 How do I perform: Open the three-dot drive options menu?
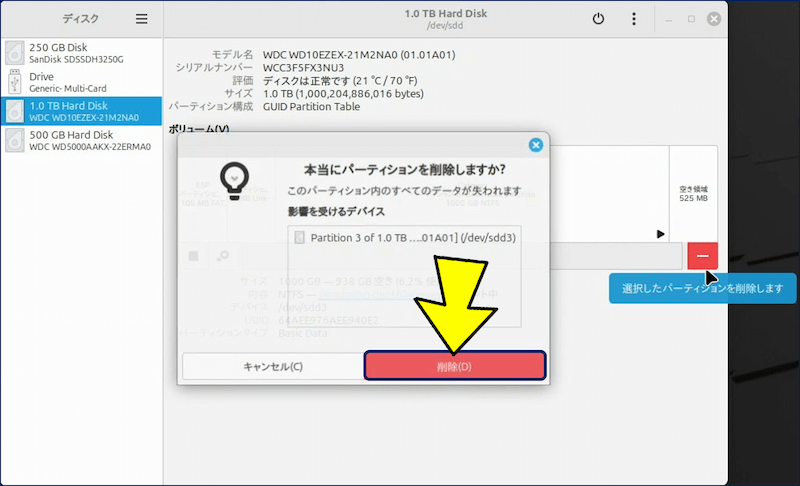pyautogui.click(x=633, y=19)
